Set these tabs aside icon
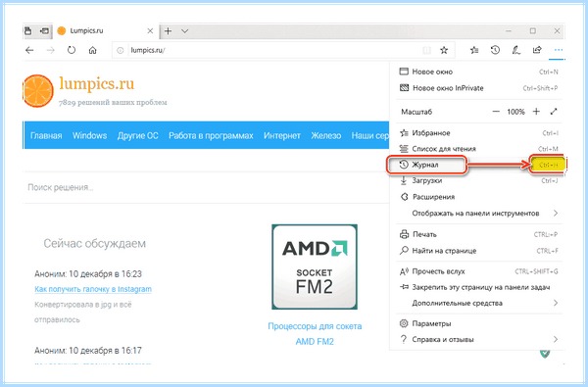 [x=44, y=30]
